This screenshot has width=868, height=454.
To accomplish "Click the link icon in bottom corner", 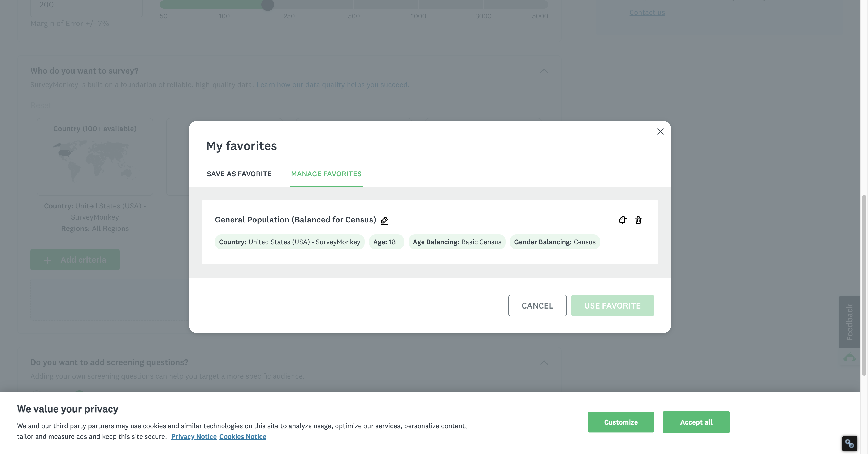I will click(x=849, y=443).
